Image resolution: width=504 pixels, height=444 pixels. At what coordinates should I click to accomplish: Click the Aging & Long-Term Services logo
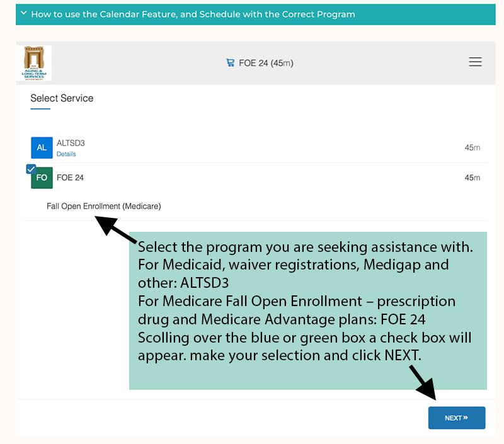[34, 63]
